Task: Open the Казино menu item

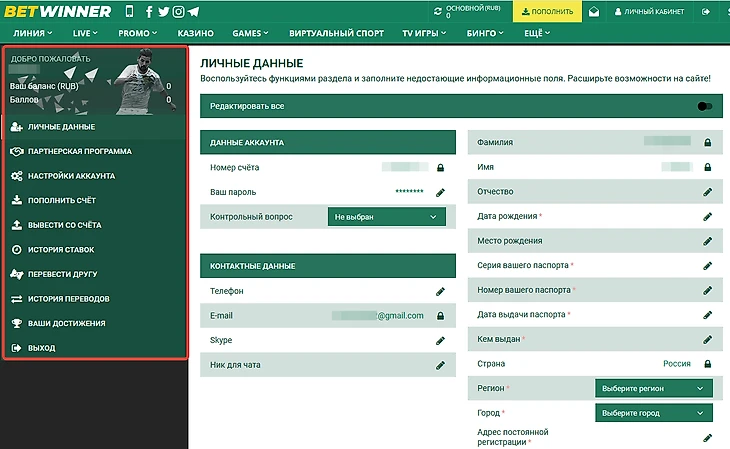Action: pos(196,34)
